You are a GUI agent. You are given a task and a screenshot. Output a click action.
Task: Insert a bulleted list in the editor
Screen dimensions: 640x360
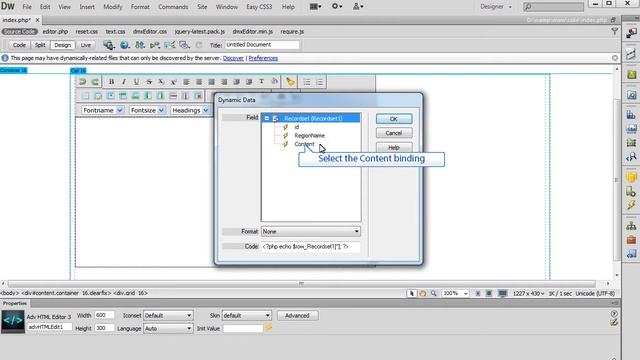click(x=307, y=82)
